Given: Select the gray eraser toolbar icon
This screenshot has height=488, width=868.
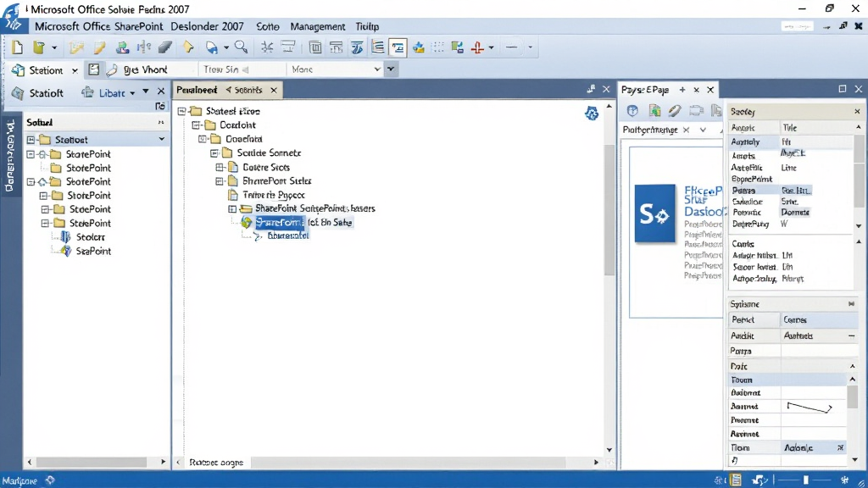Looking at the screenshot, I should (x=165, y=47).
